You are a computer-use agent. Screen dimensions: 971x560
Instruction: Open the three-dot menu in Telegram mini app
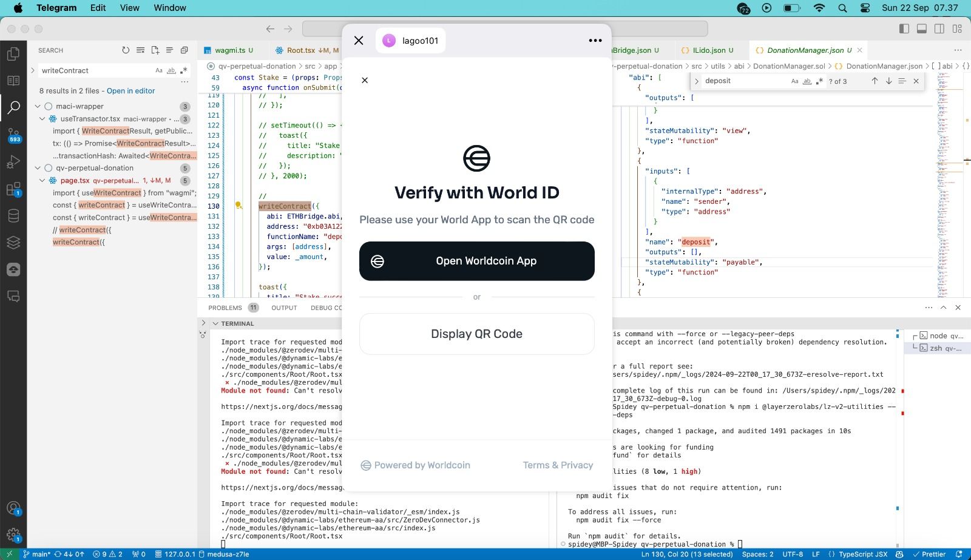click(595, 41)
